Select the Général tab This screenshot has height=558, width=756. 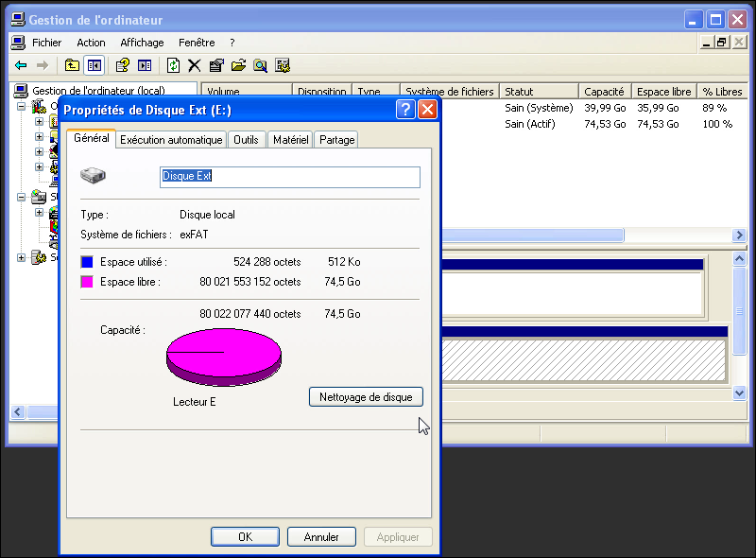coord(91,138)
